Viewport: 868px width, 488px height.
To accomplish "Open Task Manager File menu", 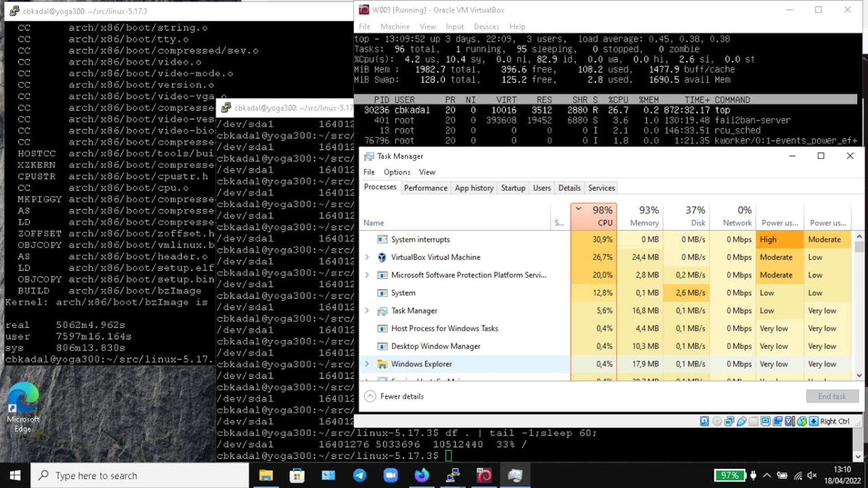I will (369, 172).
